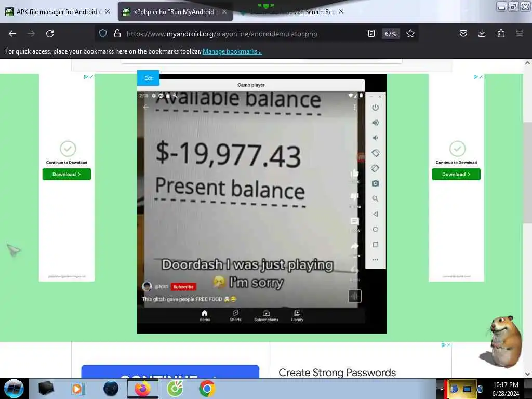Click the blue Exit button

click(148, 78)
